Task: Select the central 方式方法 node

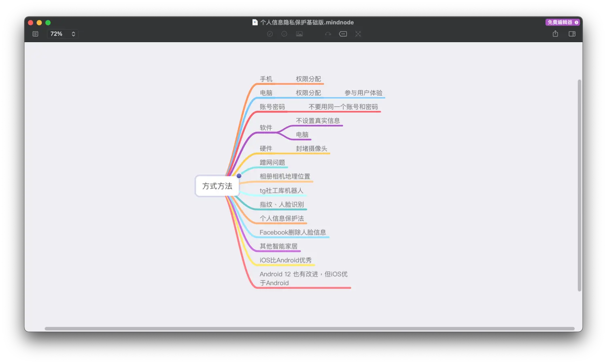Action: (217, 186)
